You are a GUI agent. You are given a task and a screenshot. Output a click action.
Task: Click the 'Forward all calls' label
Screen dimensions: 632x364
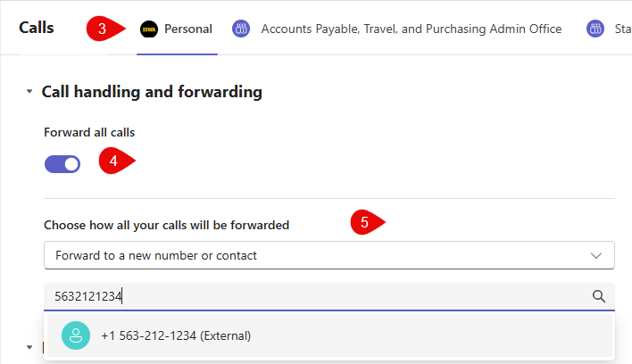[89, 132]
